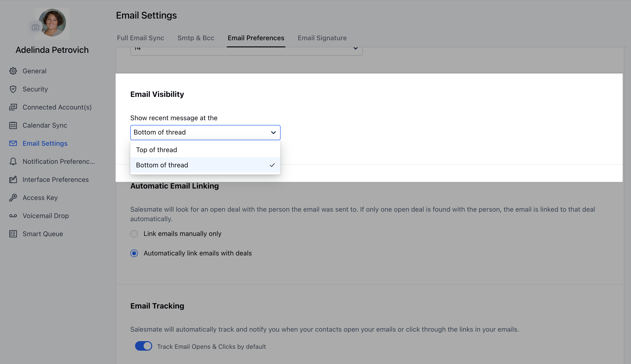Select Automatically link emails with deals
Viewport: 631px width, 364px height.
point(134,253)
